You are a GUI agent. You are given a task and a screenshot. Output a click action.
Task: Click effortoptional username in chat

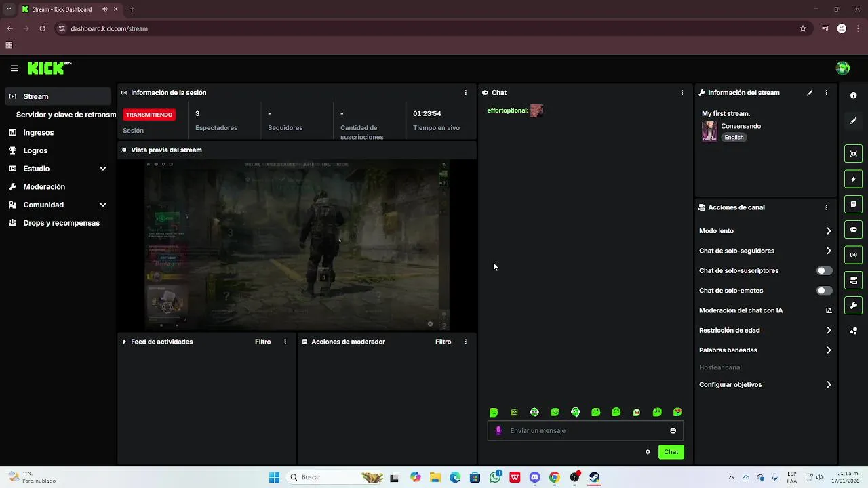point(507,110)
